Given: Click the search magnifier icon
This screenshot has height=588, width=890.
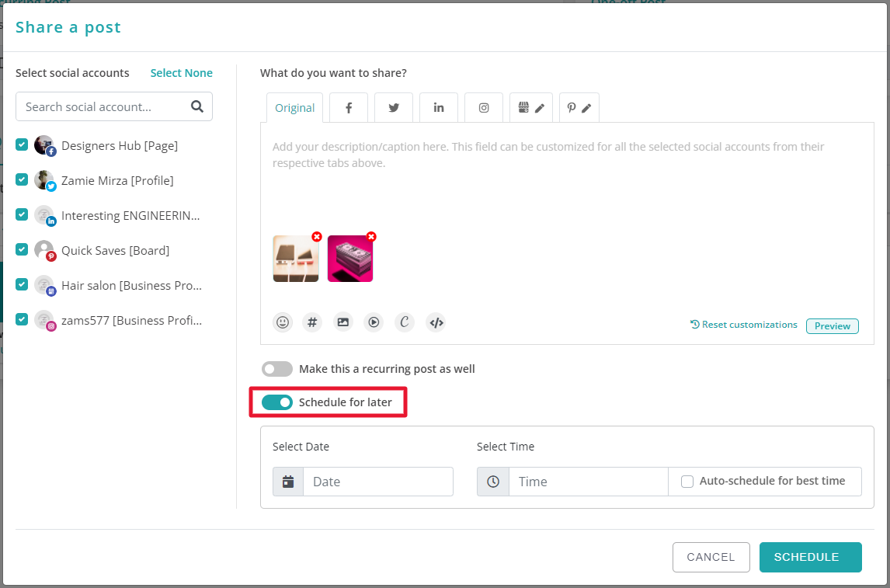Looking at the screenshot, I should (197, 106).
